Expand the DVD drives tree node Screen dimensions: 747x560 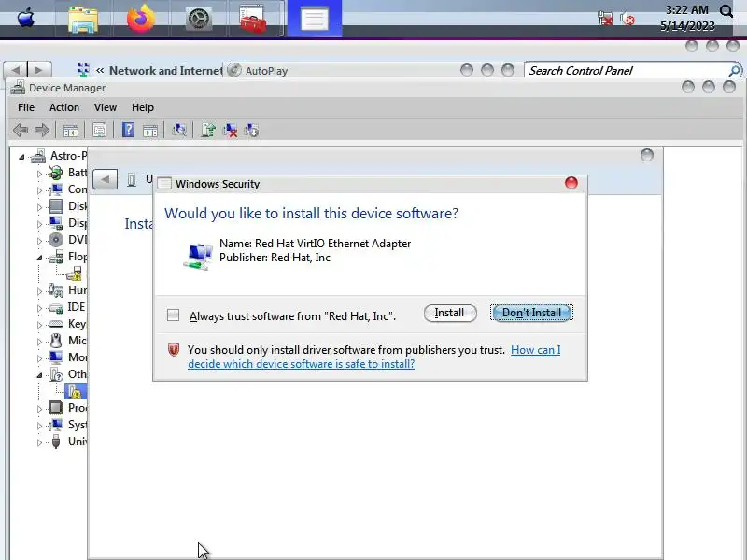(39, 241)
